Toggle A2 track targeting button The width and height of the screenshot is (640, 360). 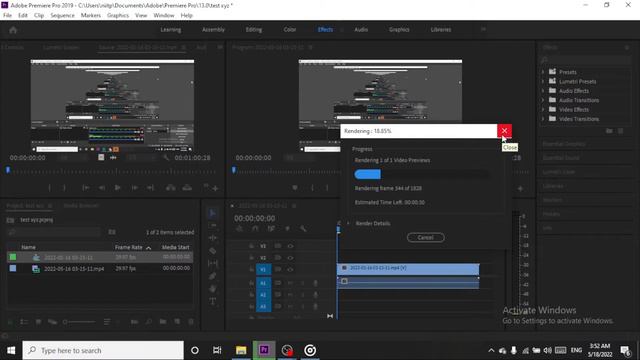click(x=263, y=295)
